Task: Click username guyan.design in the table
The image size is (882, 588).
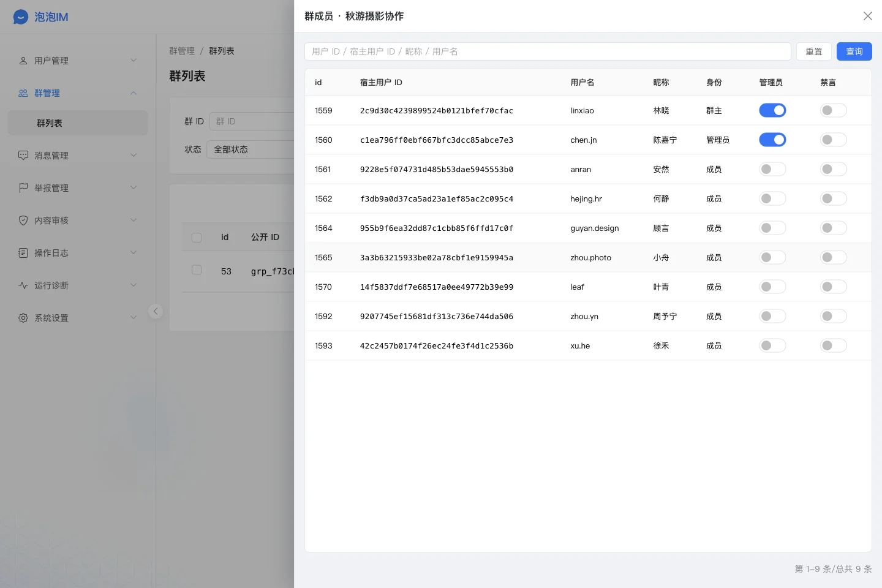Action: click(595, 228)
